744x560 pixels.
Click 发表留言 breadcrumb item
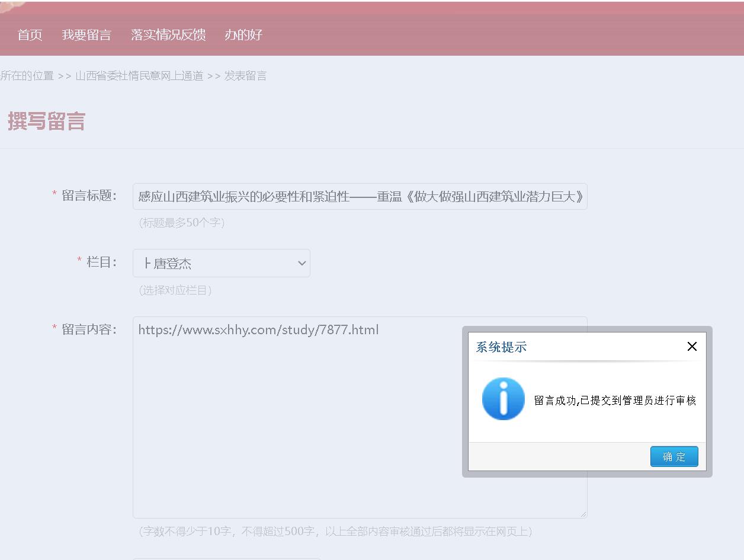coord(245,76)
